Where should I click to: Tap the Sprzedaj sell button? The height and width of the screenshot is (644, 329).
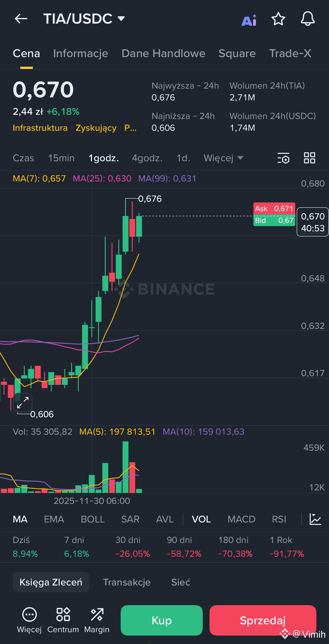263,620
